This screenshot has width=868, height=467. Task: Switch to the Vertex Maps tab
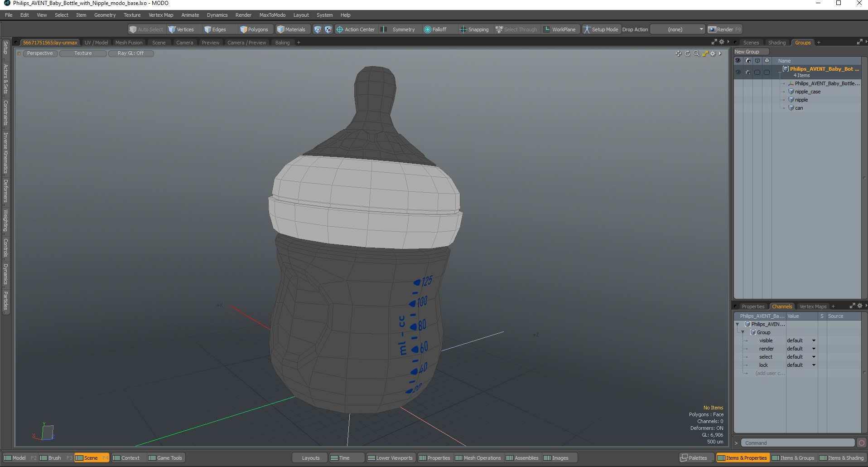click(813, 306)
